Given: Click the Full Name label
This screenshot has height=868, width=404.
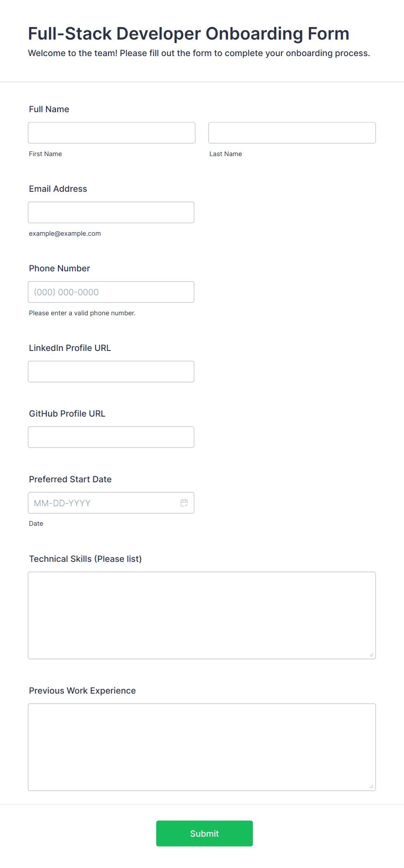Looking at the screenshot, I should [x=49, y=109].
